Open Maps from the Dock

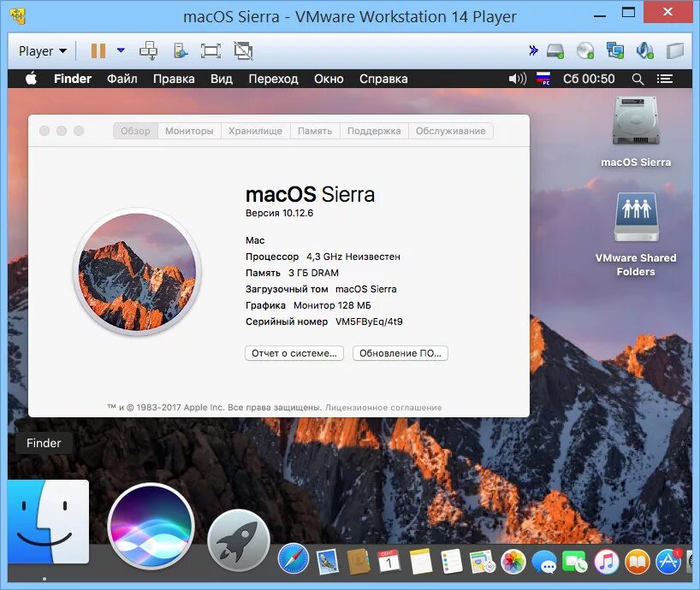(482, 562)
